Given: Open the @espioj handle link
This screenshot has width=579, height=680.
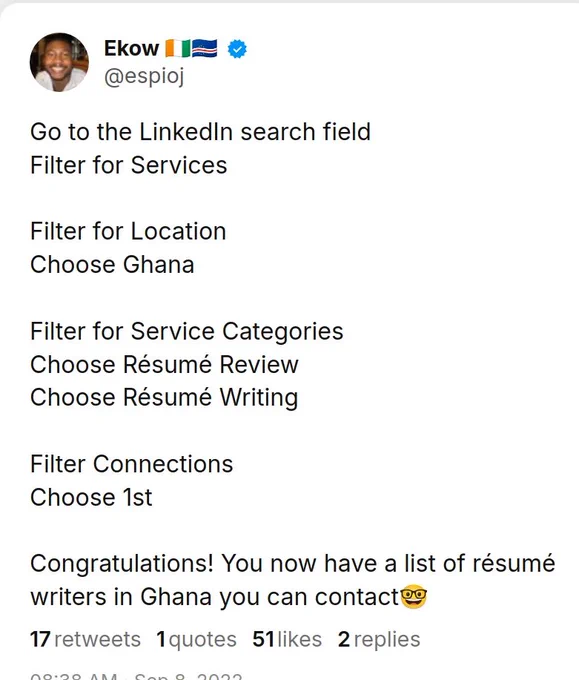Looking at the screenshot, I should [x=144, y=76].
